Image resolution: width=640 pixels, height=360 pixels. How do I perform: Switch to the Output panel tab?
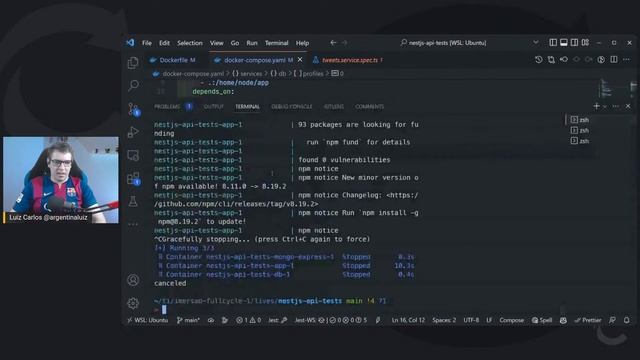[x=213, y=107]
